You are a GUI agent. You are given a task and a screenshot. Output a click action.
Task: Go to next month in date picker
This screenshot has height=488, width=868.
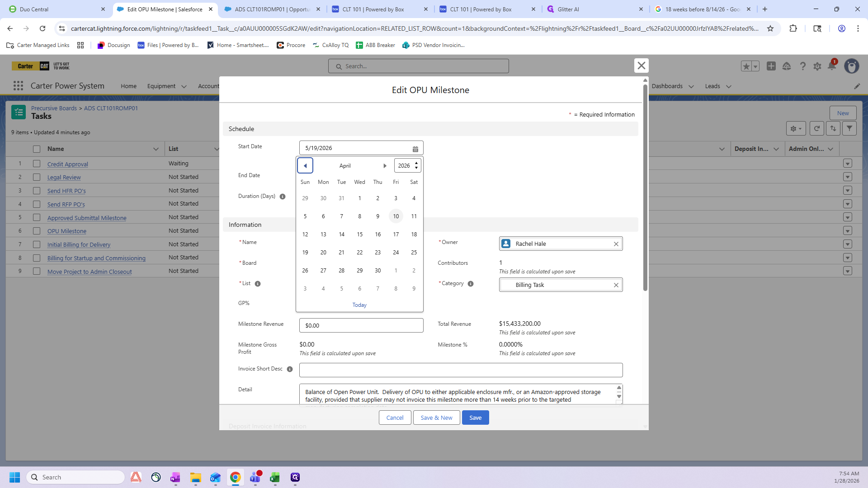coord(385,166)
